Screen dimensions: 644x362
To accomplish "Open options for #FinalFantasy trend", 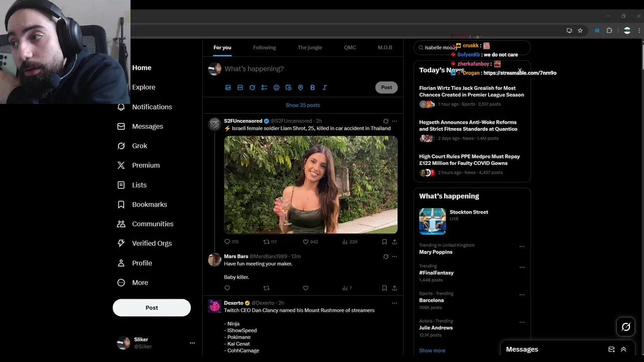I will click(x=522, y=267).
